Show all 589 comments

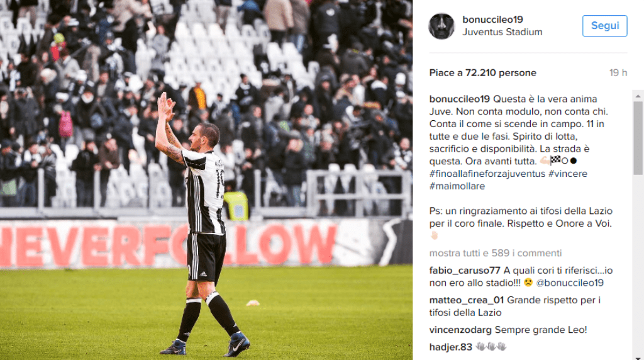point(496,253)
